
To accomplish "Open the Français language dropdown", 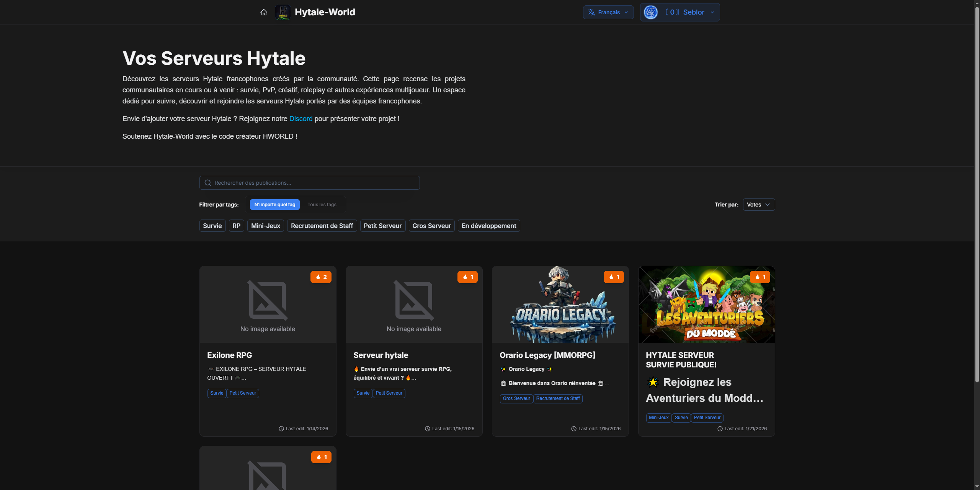I will pyautogui.click(x=608, y=12).
